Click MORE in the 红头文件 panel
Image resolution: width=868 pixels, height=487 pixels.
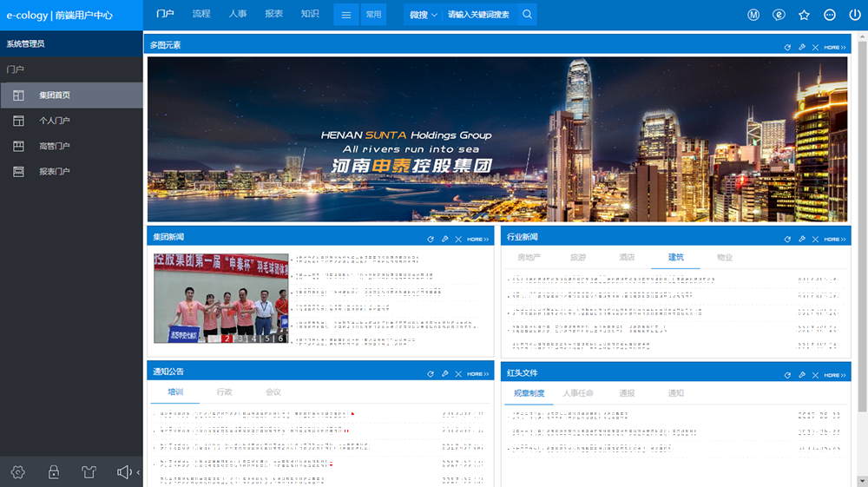point(835,375)
